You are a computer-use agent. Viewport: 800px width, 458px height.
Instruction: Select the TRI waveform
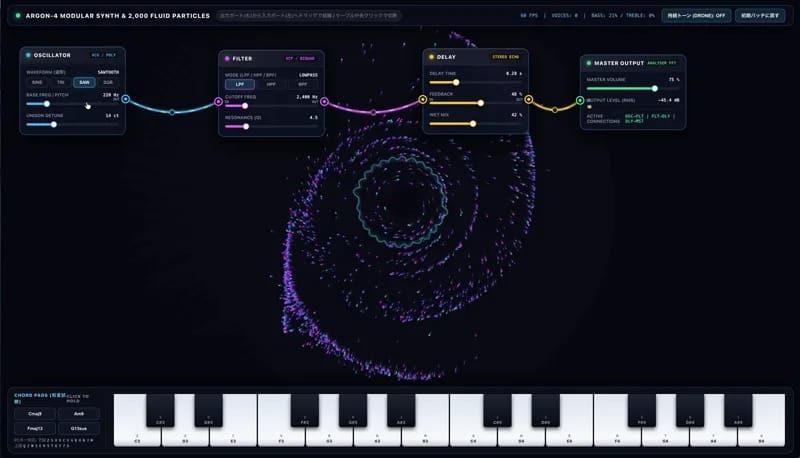61,82
